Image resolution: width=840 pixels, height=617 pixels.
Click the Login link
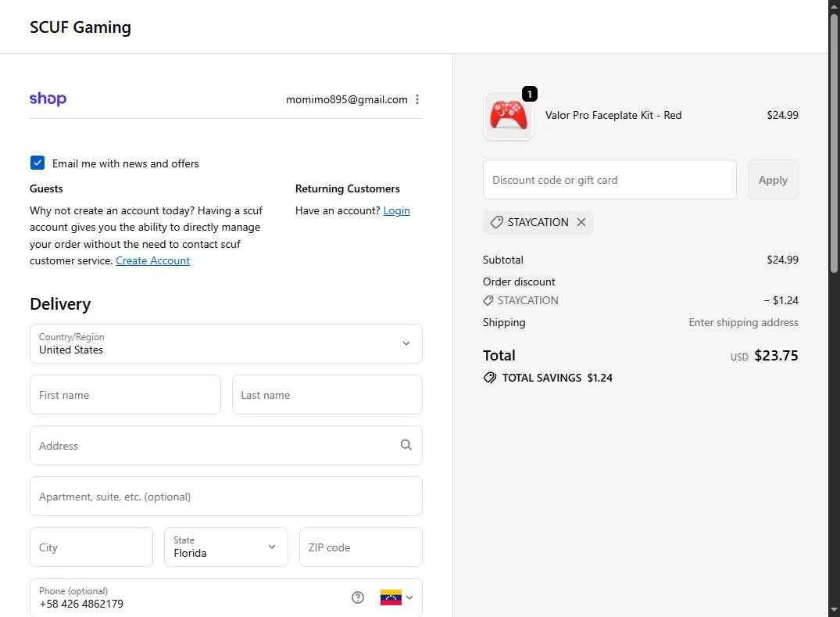pos(396,210)
